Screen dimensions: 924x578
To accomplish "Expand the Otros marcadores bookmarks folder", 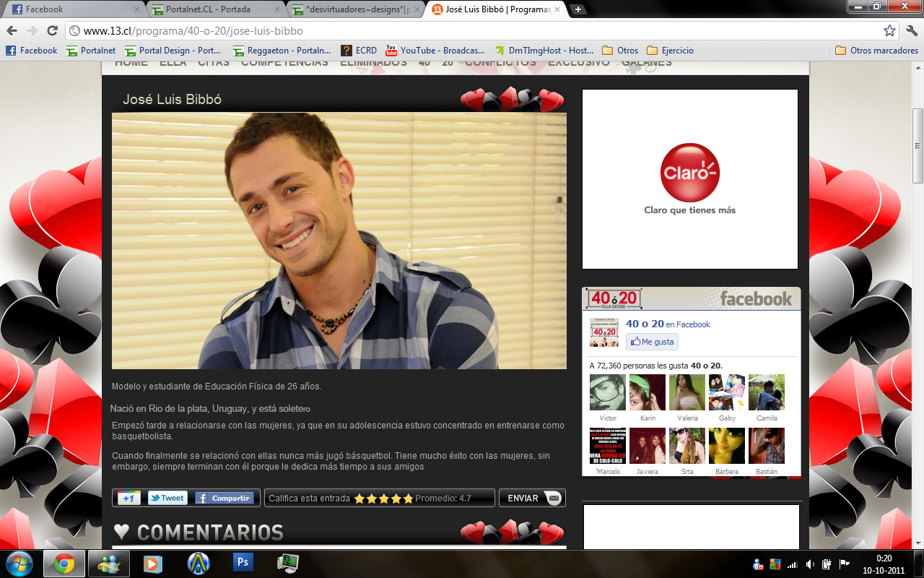I will [x=876, y=51].
